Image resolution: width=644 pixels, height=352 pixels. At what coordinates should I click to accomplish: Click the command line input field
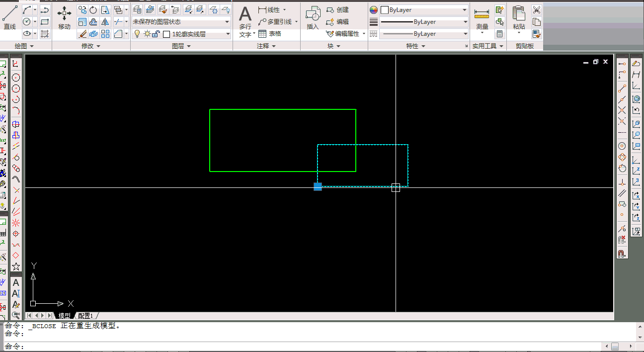(x=313, y=347)
